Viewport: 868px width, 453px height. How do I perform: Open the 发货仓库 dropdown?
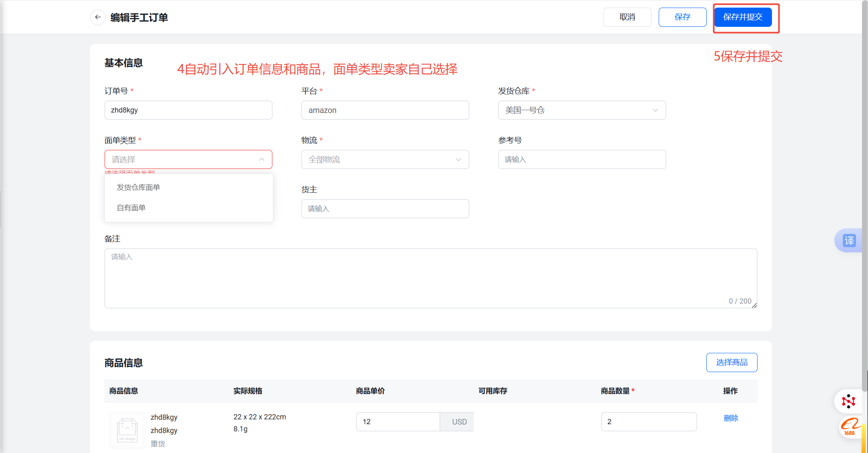coord(582,110)
